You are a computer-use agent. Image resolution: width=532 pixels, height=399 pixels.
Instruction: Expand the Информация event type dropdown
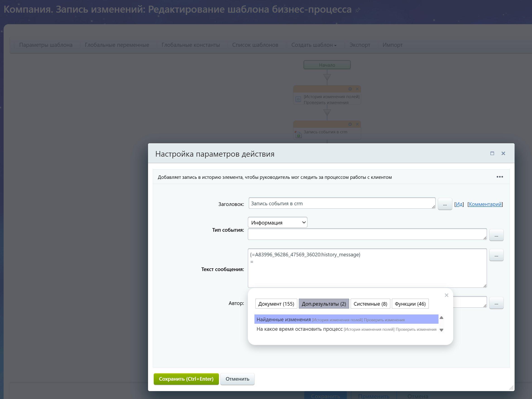click(278, 222)
